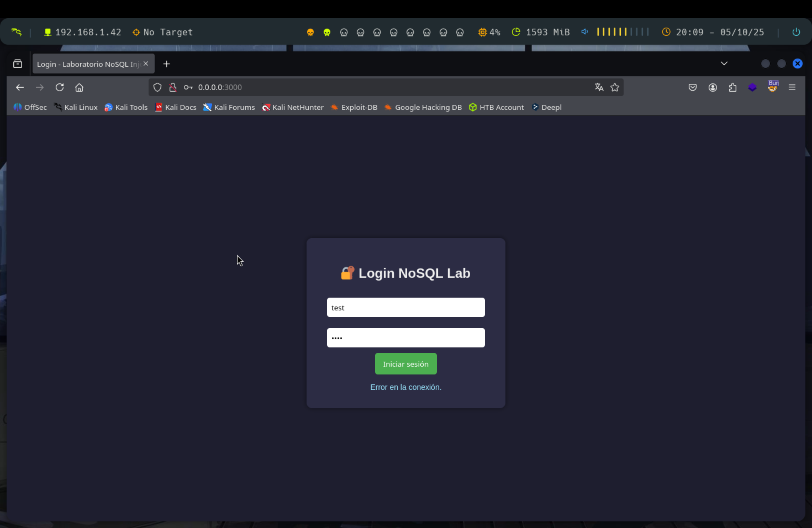Click the username field containing test
Image resolution: width=812 pixels, height=528 pixels.
click(406, 307)
